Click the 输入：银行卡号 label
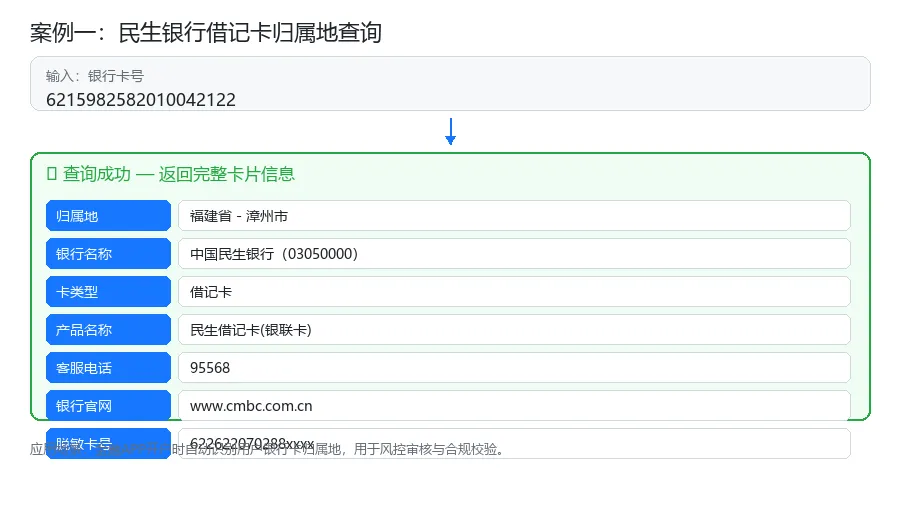Screen dimensions: 900x520 (x=95, y=76)
